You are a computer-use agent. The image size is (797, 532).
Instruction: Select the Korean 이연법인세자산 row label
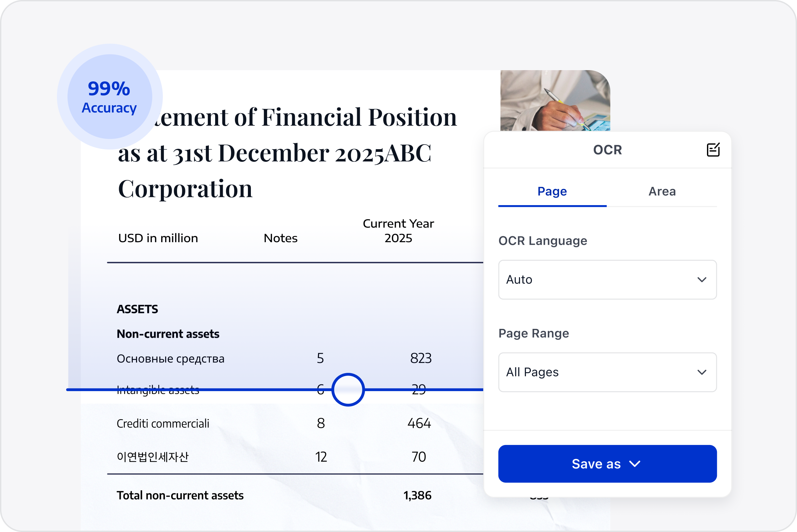point(152,457)
